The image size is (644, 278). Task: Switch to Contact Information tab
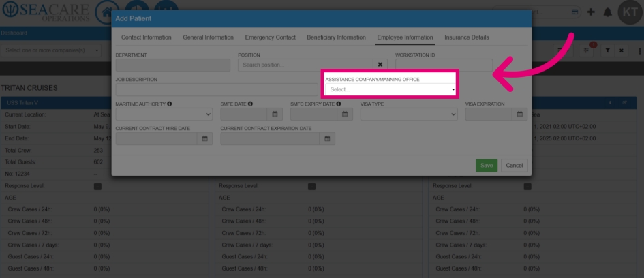pyautogui.click(x=147, y=37)
